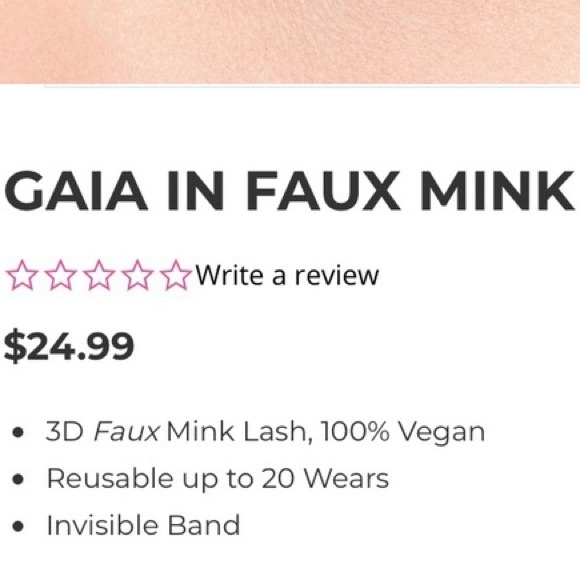Click the bullet dot beside 3D Faux Mink
This screenshot has width=580, height=580.
pyautogui.click(x=18, y=432)
